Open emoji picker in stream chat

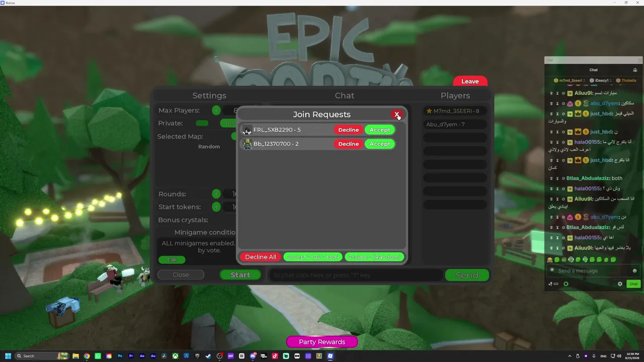click(x=634, y=270)
